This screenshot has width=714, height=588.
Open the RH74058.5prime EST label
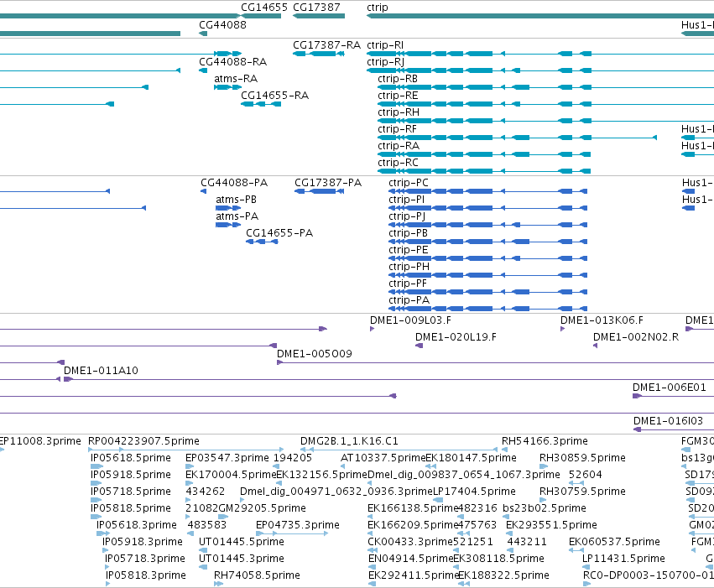coord(257,576)
